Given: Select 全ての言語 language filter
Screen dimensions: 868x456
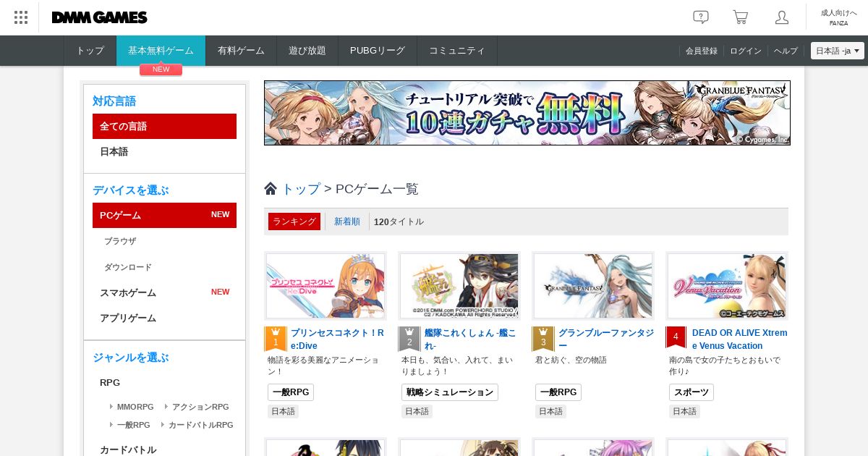Looking at the screenshot, I should point(164,126).
